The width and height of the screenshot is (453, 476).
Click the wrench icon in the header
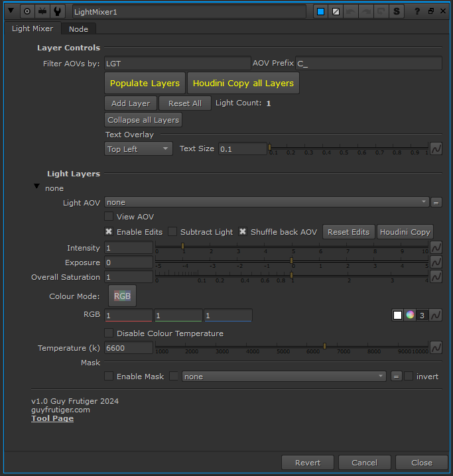[x=58, y=11]
